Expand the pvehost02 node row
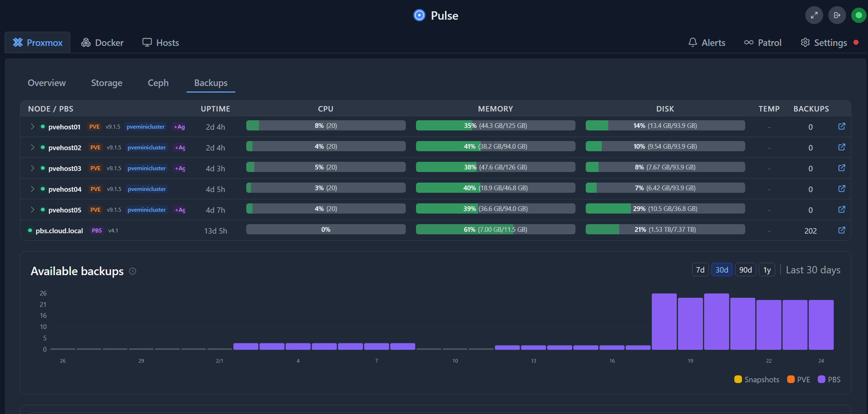Image resolution: width=868 pixels, height=414 pixels. (x=32, y=148)
